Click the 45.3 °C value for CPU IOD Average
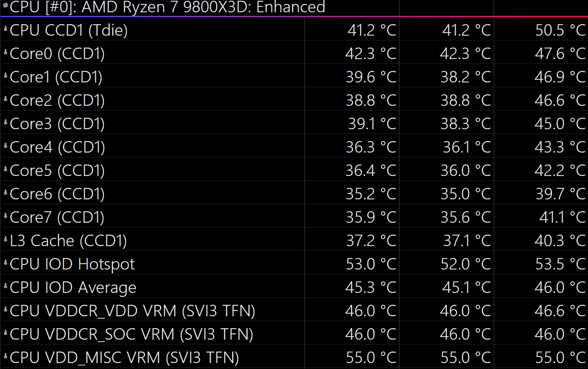The width and height of the screenshot is (588, 369). [x=371, y=288]
